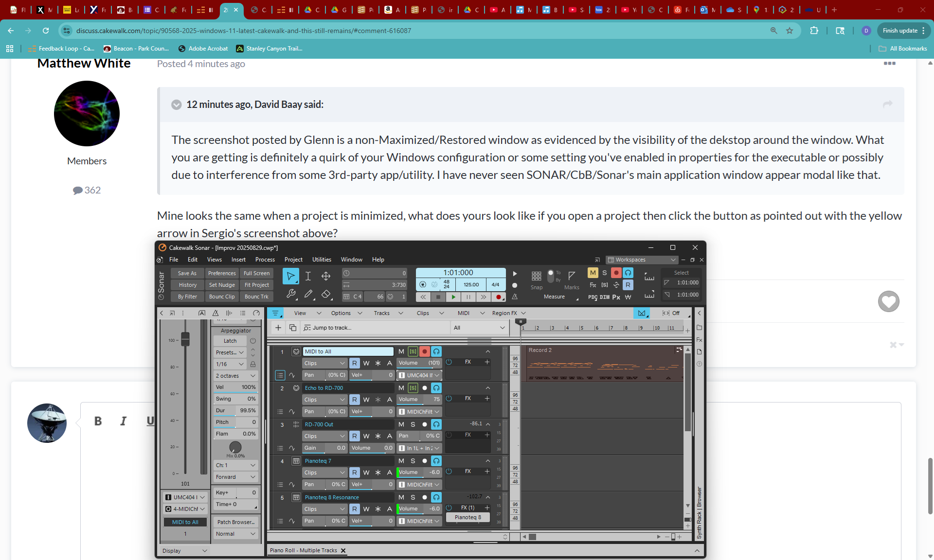Mute the Pianoteq 7 track
The image size is (934, 560).
click(x=401, y=461)
